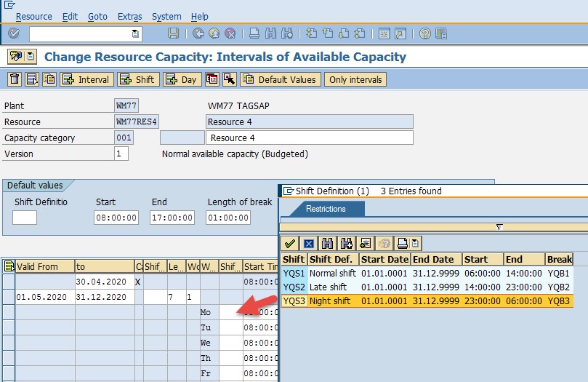Viewport: 588px width, 382px height.
Task: Open the Goto menu
Action: point(97,17)
